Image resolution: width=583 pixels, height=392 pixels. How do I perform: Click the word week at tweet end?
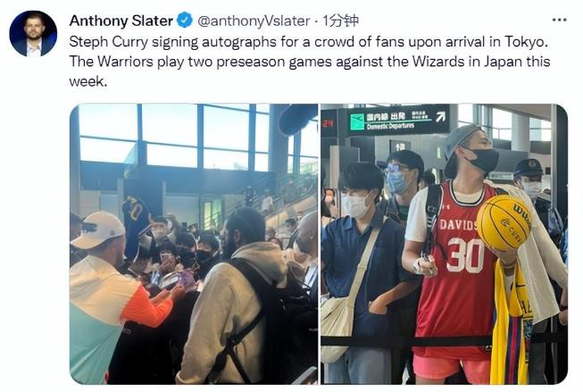pyautogui.click(x=87, y=81)
